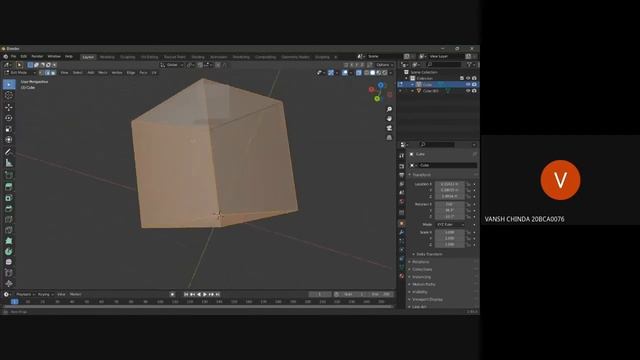Open the Marker menu in the timeline
The image size is (640, 360).
(x=76, y=294)
